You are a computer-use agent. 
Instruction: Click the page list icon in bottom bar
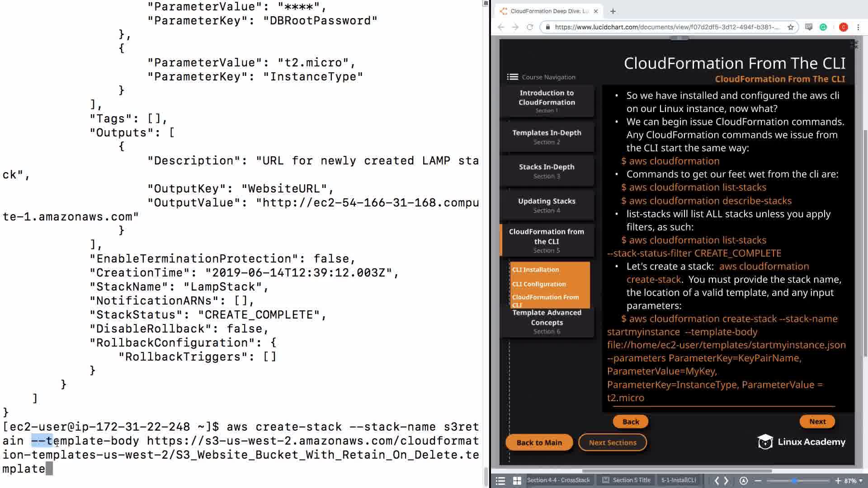pos(500,481)
